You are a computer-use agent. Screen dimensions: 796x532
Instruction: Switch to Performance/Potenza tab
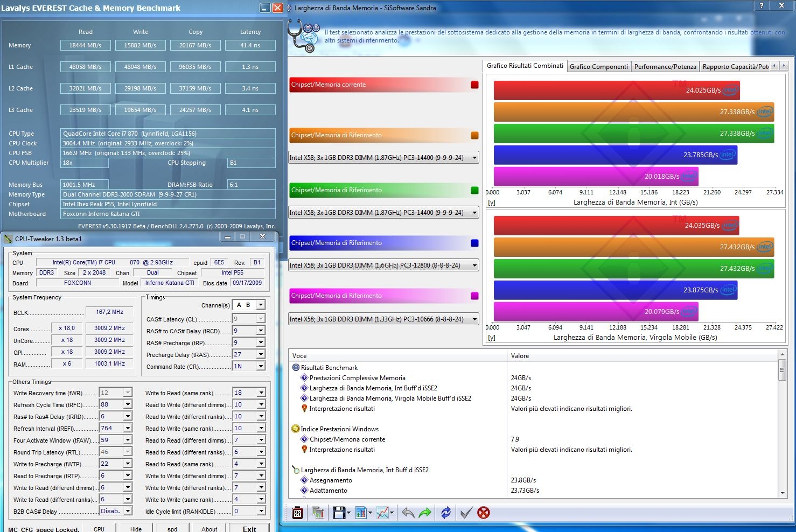click(x=665, y=67)
